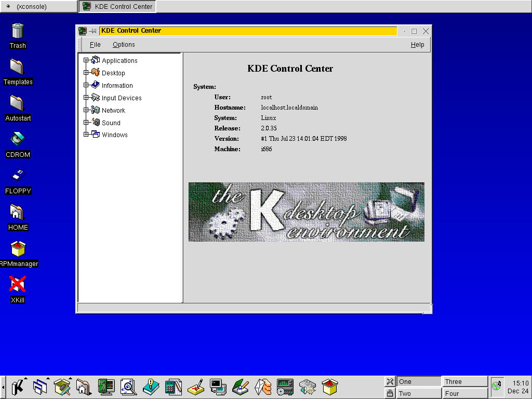
Task: Select KDE Control Center taskbar entry
Action: click(117, 6)
